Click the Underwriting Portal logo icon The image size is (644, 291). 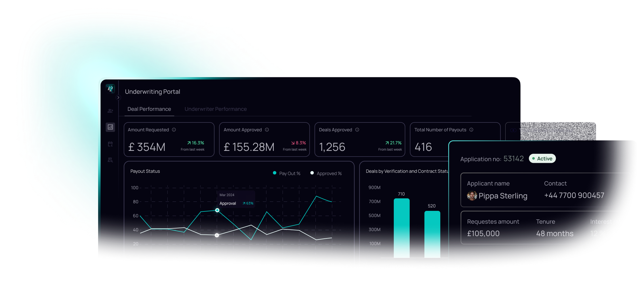(x=110, y=89)
